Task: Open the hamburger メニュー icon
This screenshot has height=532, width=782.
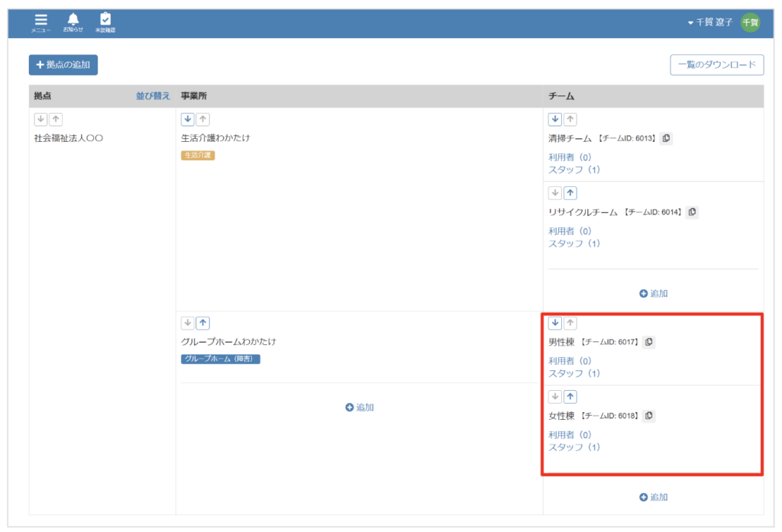Action: (41, 23)
